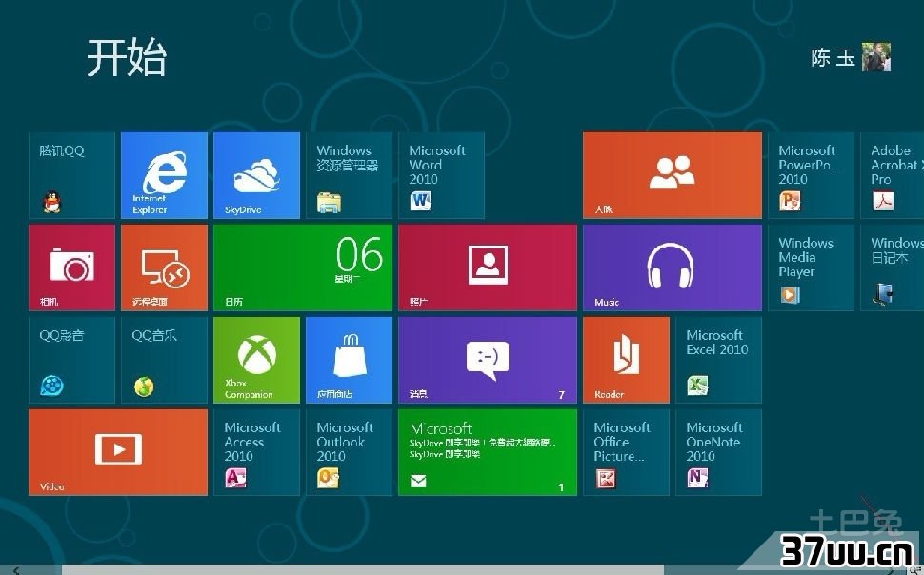Launch Microsoft PowerPoint 2010 tile
924x575 pixels.
pos(811,175)
